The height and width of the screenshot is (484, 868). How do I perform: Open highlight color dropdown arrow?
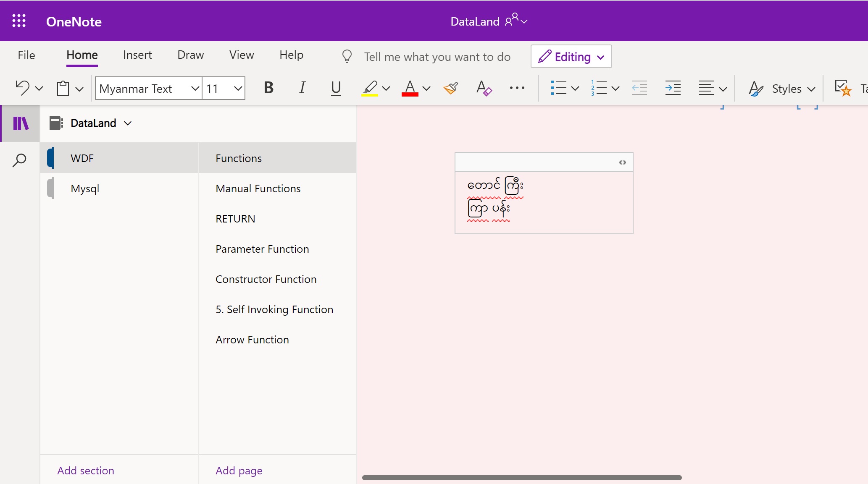pyautogui.click(x=386, y=89)
